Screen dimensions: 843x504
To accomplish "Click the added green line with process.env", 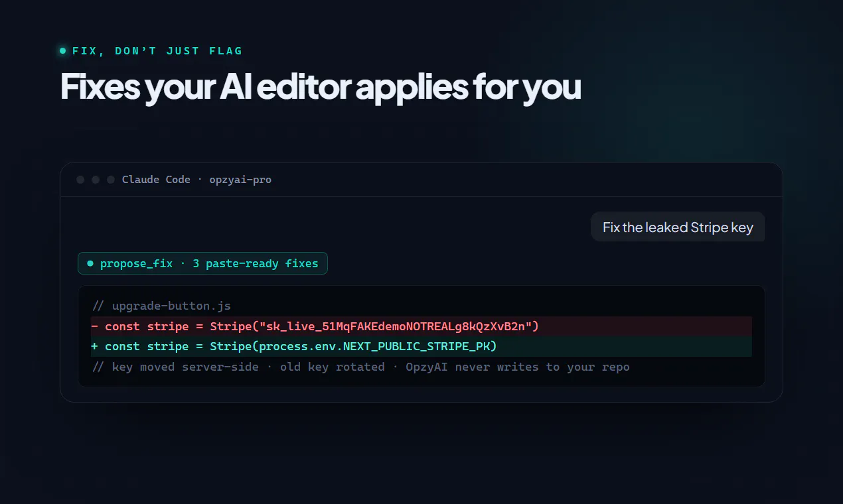I will tap(421, 346).
